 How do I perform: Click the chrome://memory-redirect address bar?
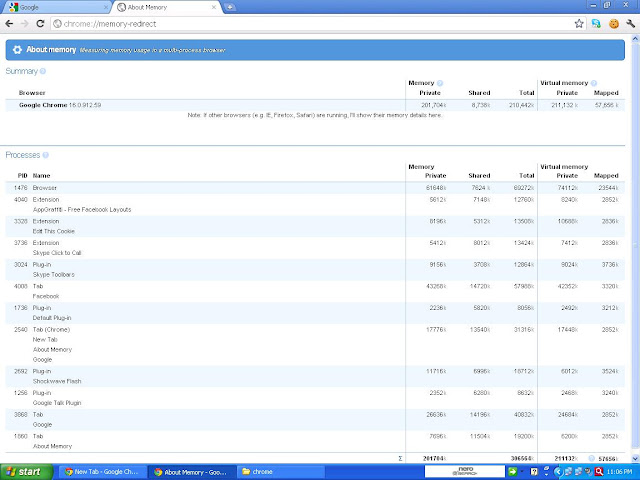click(x=312, y=24)
